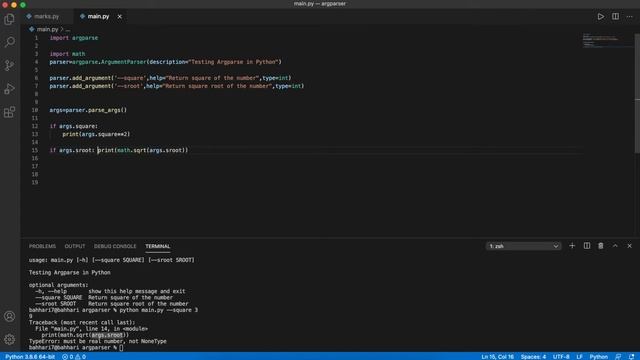640x360 pixels.
Task: Click on 'print(args.square**2)' line
Action: pyautogui.click(x=96, y=134)
